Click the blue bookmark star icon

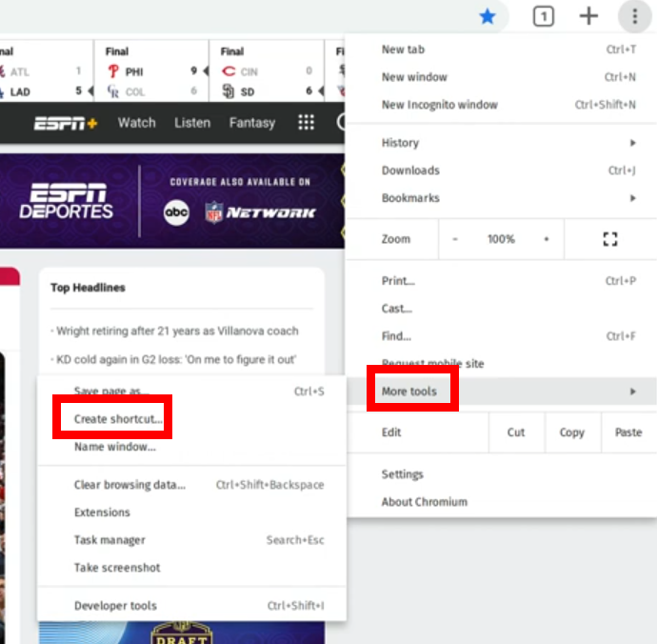(488, 16)
